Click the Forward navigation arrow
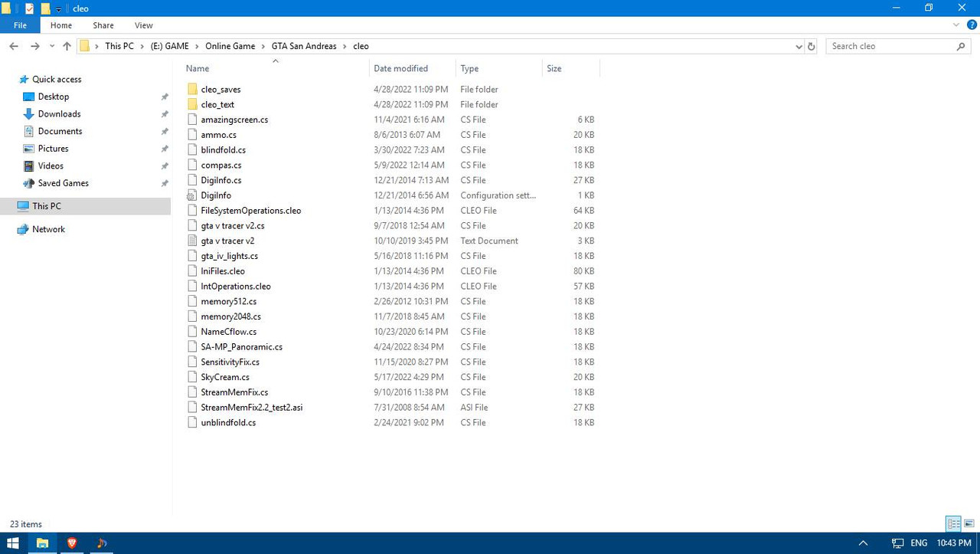 coord(34,47)
